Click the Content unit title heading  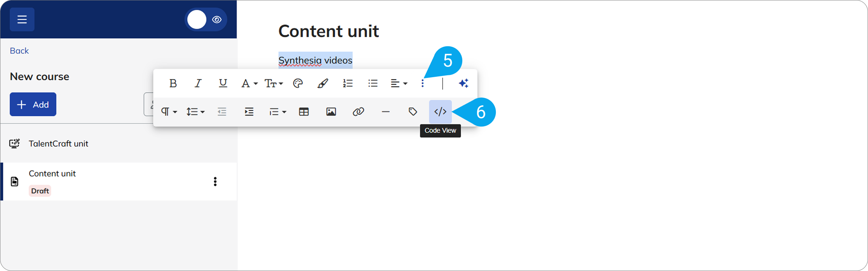[x=328, y=31]
